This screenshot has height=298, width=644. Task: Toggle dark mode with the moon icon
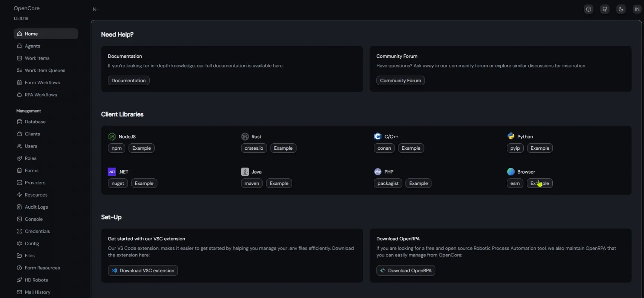tap(621, 9)
